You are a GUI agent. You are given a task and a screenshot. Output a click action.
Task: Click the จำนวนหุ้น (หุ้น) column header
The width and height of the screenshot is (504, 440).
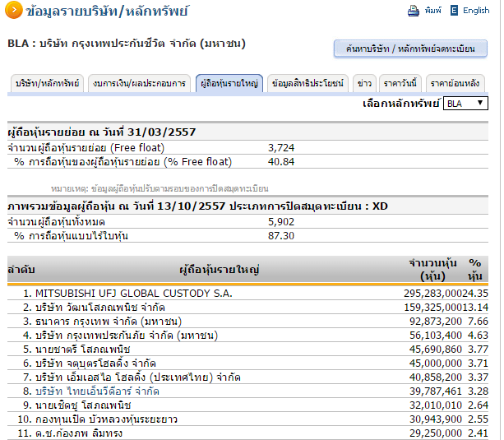(x=432, y=270)
